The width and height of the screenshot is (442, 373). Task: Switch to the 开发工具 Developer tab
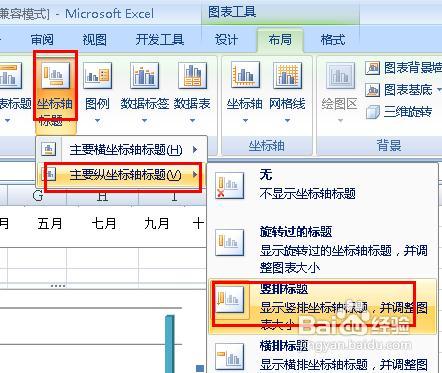(x=160, y=40)
